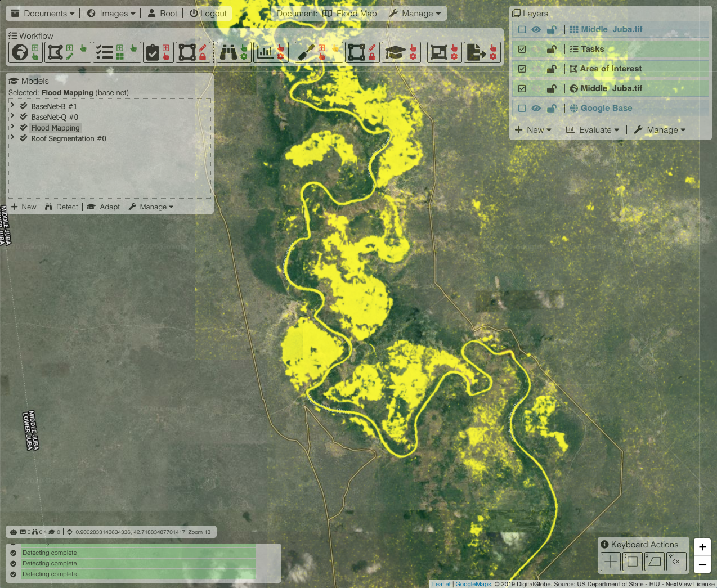This screenshot has width=717, height=588.
Task: Click Logout in the top menu
Action: pyautogui.click(x=208, y=14)
